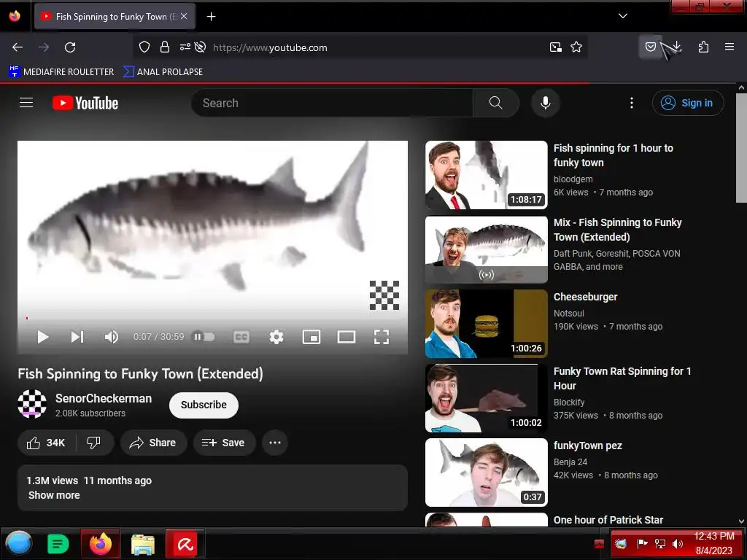Switch to miniplayer mode
Screen dimensions: 747x560
(311, 337)
